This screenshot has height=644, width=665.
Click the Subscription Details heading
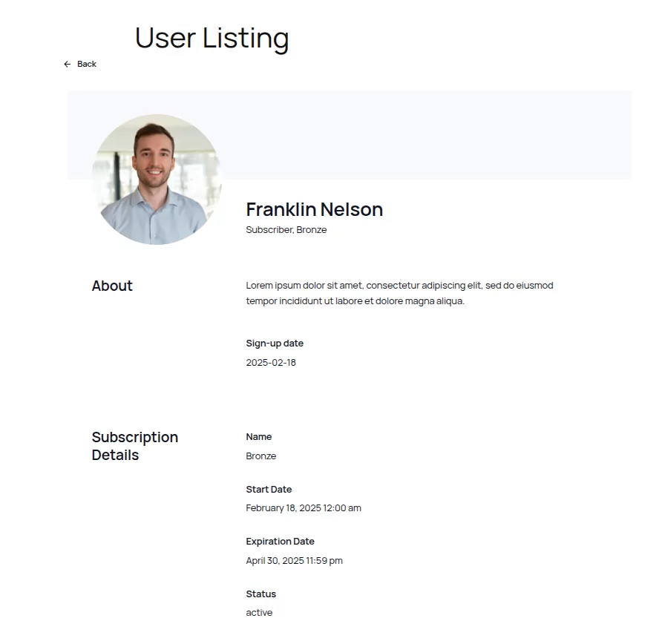(135, 446)
